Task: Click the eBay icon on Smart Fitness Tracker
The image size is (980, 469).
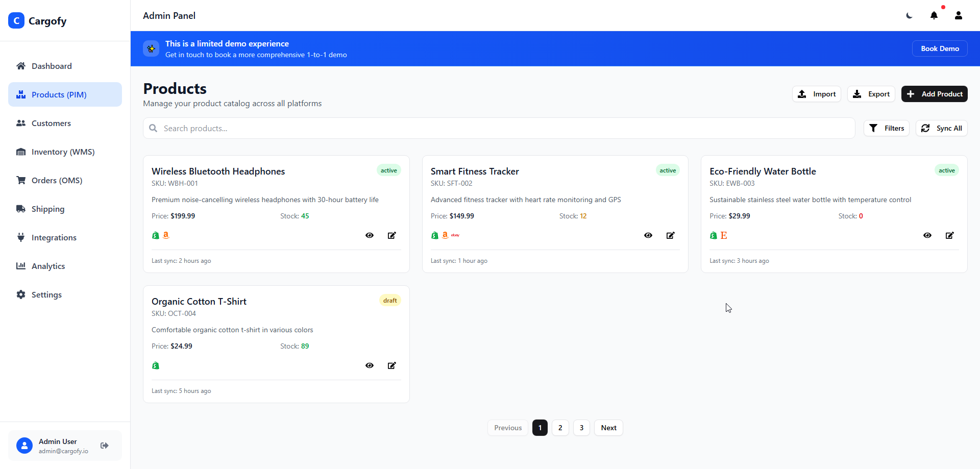Action: [455, 235]
